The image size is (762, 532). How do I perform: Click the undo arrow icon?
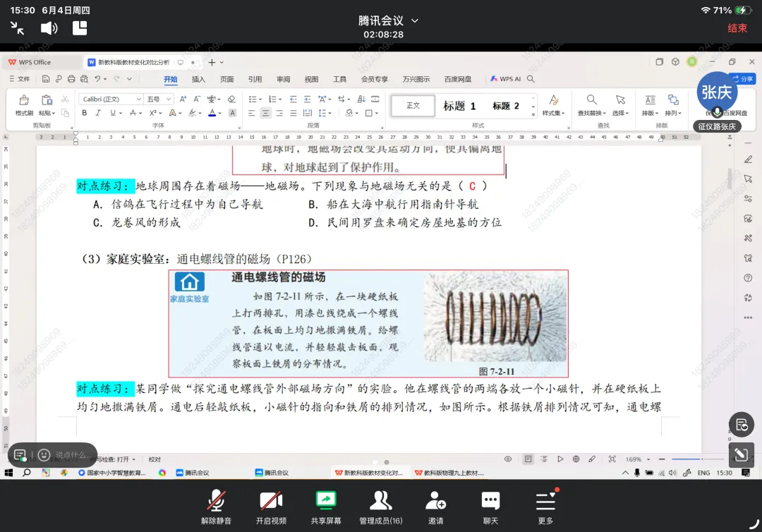[97, 79]
